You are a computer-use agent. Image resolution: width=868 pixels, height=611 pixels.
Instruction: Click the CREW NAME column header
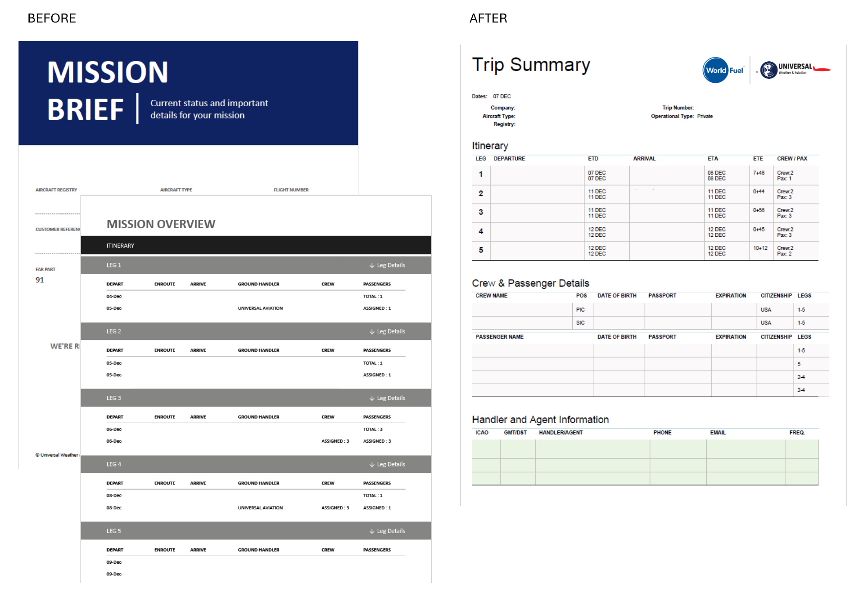point(491,296)
